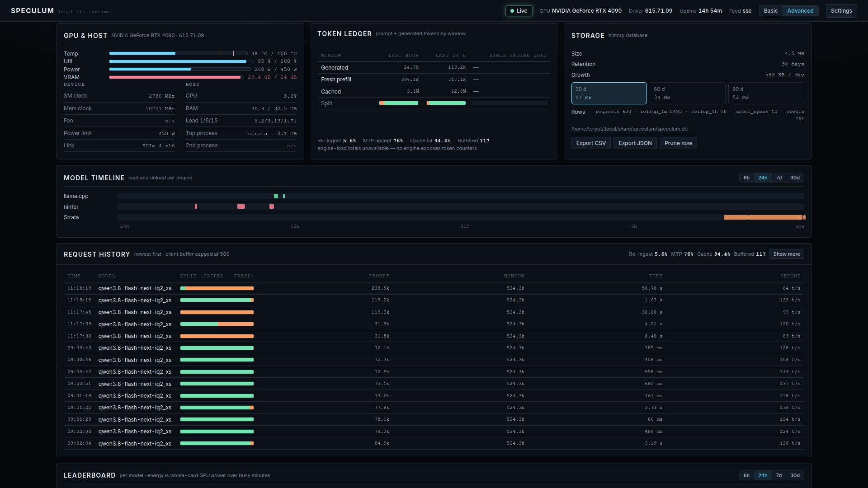Select the 90 d retention card
The image size is (868, 488).
[x=766, y=94]
